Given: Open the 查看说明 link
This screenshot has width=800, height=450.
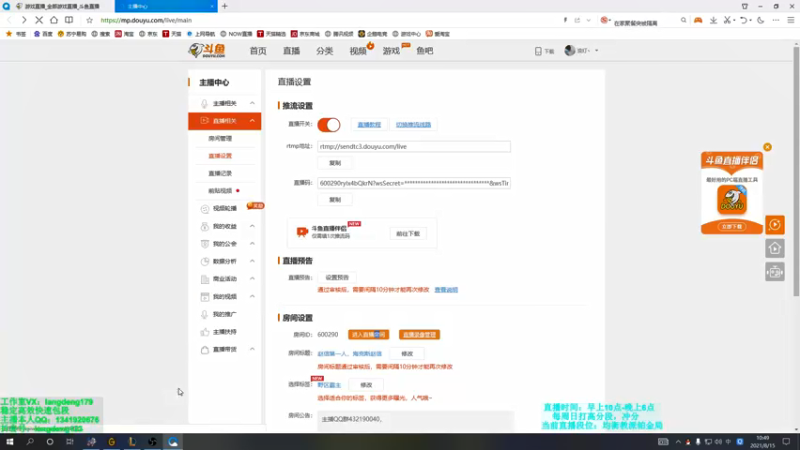Looking at the screenshot, I should click(446, 290).
